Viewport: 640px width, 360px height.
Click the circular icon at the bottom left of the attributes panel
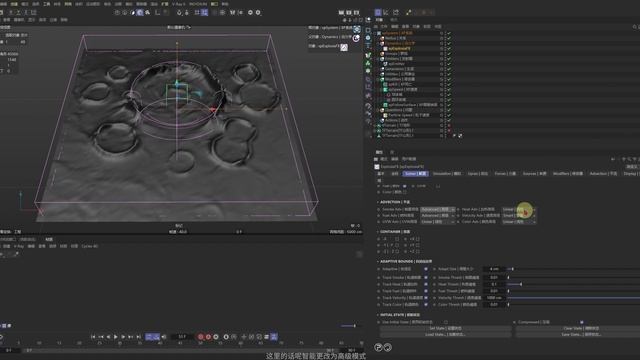click(378, 347)
